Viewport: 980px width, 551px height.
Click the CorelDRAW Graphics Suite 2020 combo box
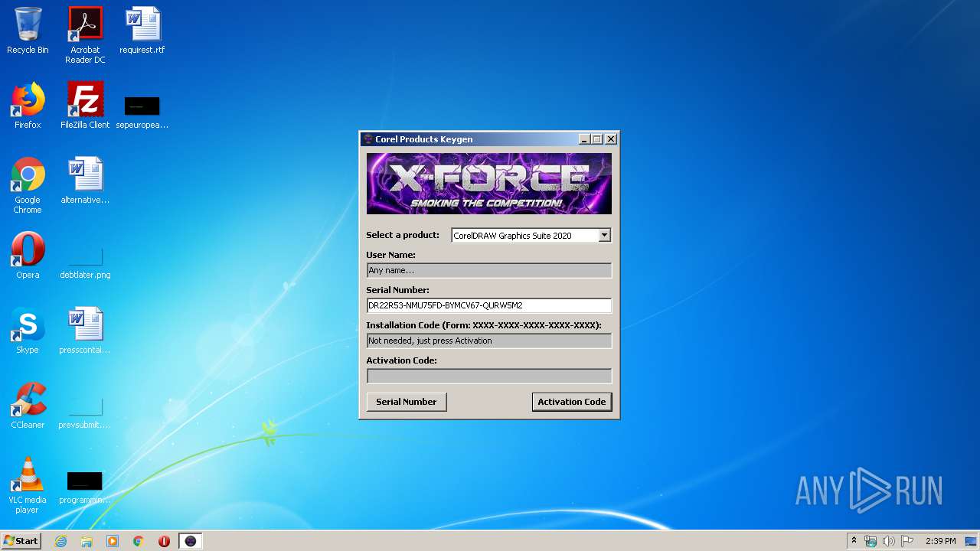[x=531, y=235]
